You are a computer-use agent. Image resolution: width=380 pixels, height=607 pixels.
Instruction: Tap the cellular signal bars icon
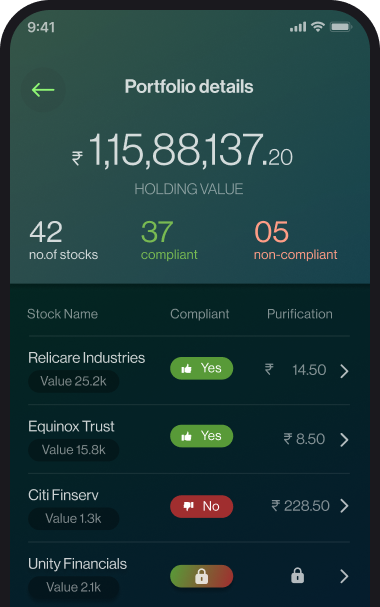(298, 27)
